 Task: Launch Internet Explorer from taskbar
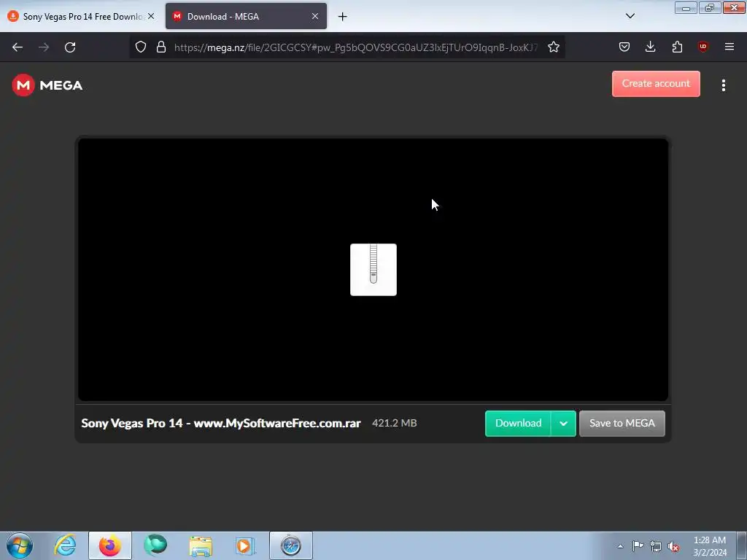[x=65, y=545]
